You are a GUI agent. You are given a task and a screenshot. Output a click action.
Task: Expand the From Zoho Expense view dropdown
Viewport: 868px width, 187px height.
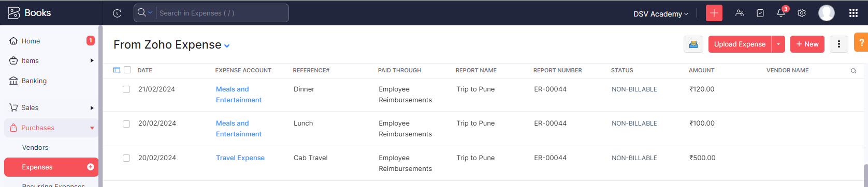[227, 46]
